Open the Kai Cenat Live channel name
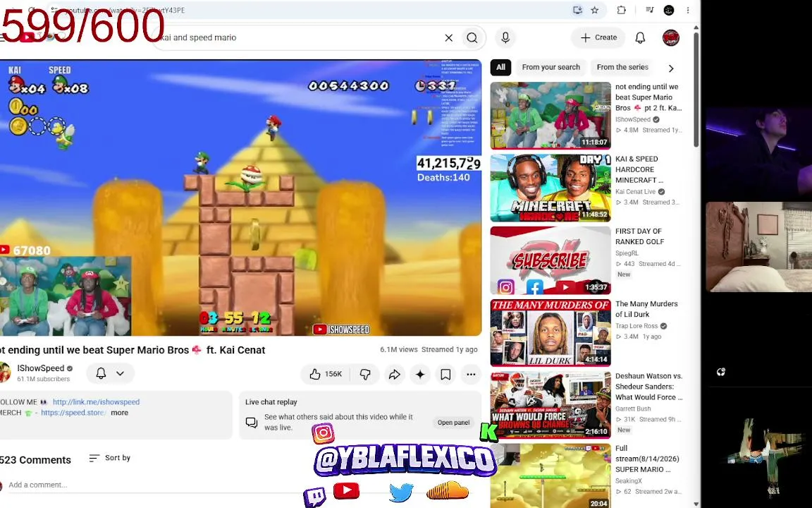This screenshot has width=812, height=508. (635, 191)
